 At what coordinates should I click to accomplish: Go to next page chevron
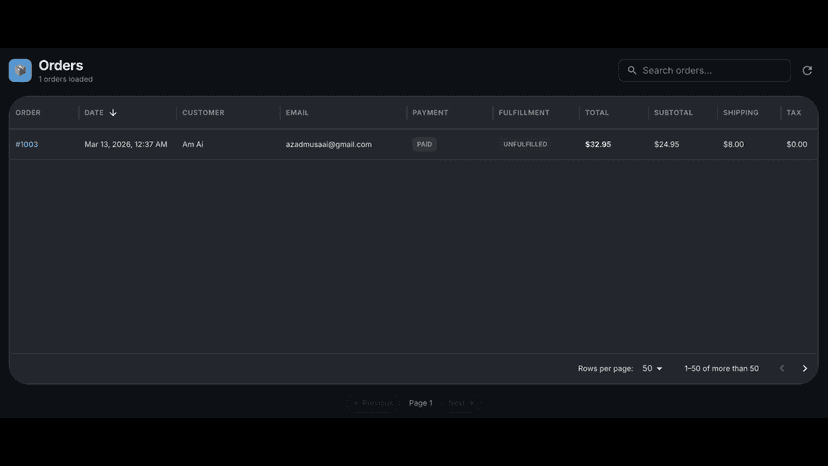805,368
